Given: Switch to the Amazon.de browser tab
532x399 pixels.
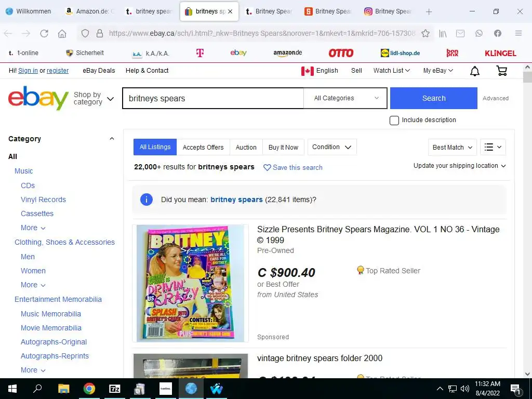Looking at the screenshot, I should [90, 11].
